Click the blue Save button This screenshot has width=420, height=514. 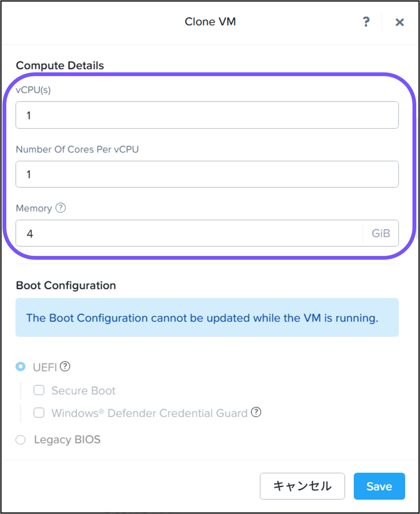coord(379,486)
